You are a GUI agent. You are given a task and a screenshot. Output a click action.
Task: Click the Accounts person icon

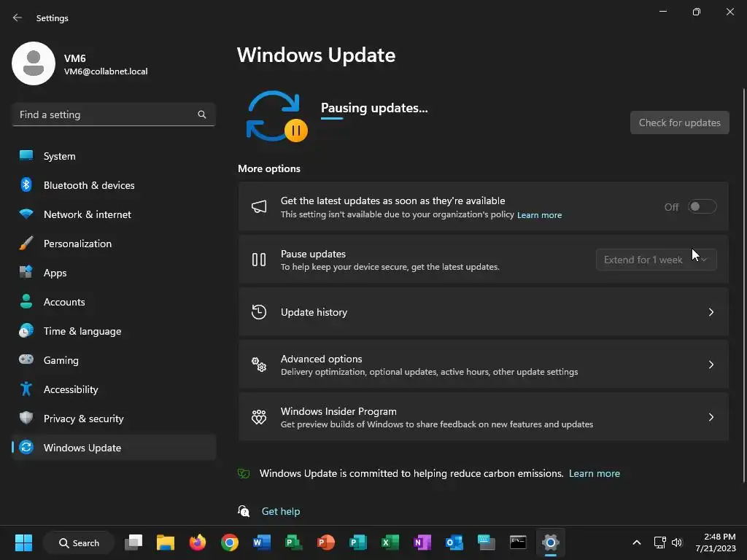(26, 301)
